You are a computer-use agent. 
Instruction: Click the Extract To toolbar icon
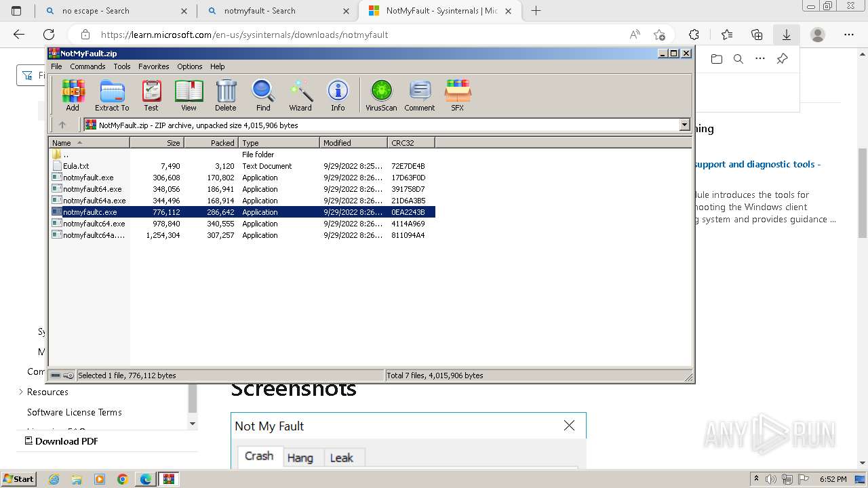[x=112, y=95]
